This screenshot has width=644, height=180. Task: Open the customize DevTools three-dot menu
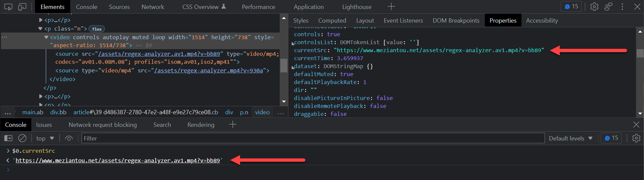(x=622, y=7)
